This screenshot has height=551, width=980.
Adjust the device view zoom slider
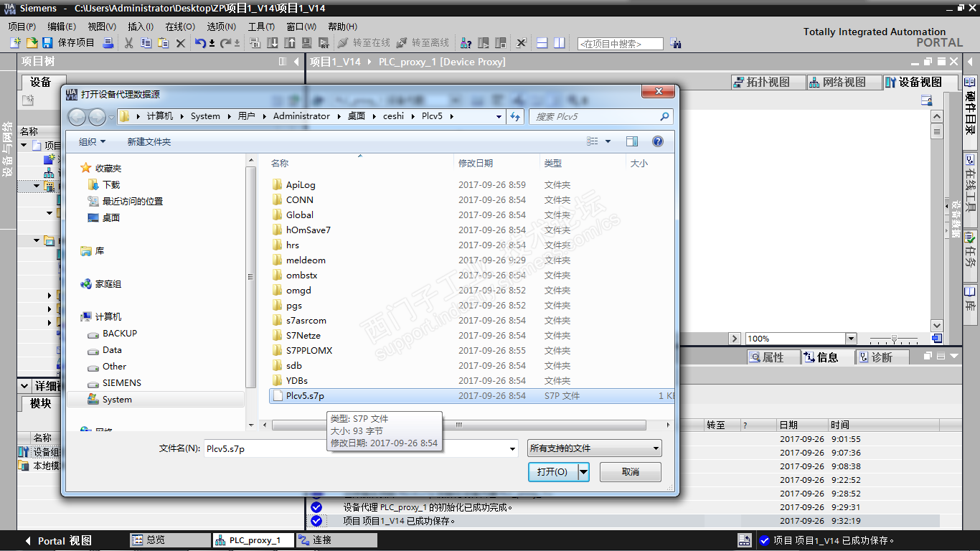[894, 339]
